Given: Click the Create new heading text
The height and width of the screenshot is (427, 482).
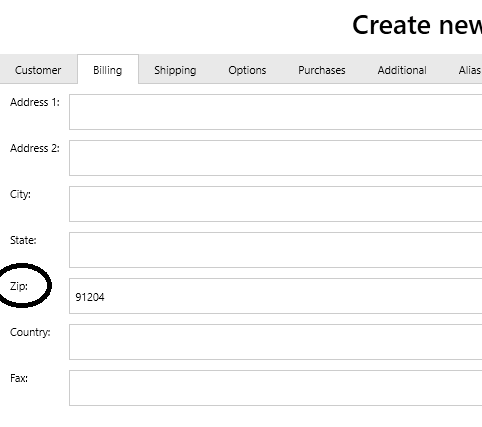Looking at the screenshot, I should [x=417, y=25].
